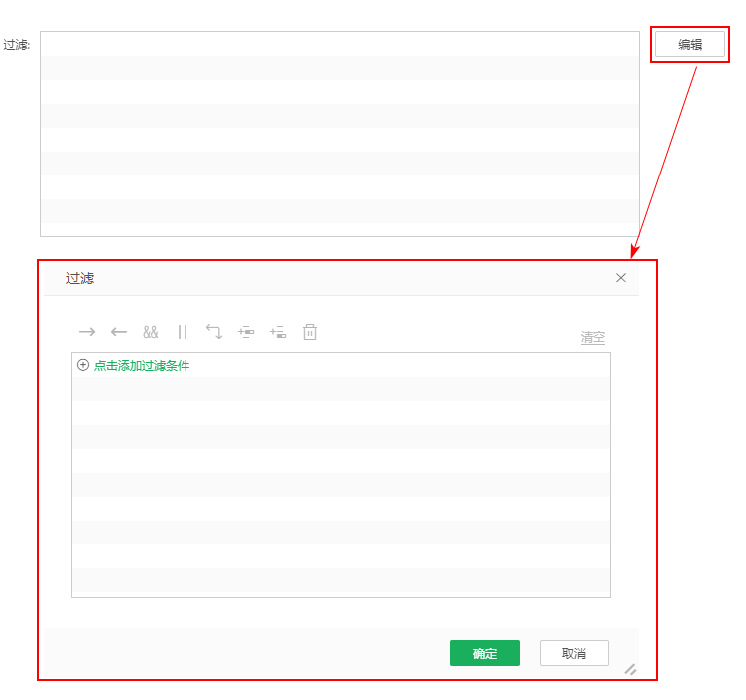Click the right arrow indent icon
The image size is (746, 700).
tap(87, 332)
